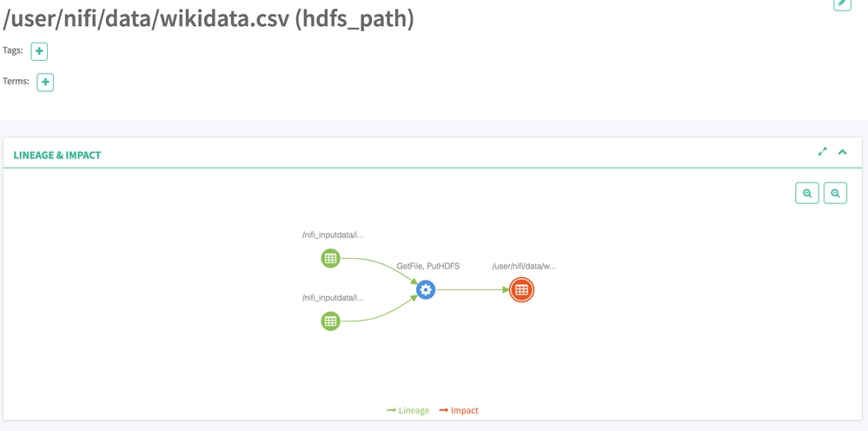Add a new term with the plus button
Image resolution: width=868 pixels, height=431 pixels.
(45, 83)
